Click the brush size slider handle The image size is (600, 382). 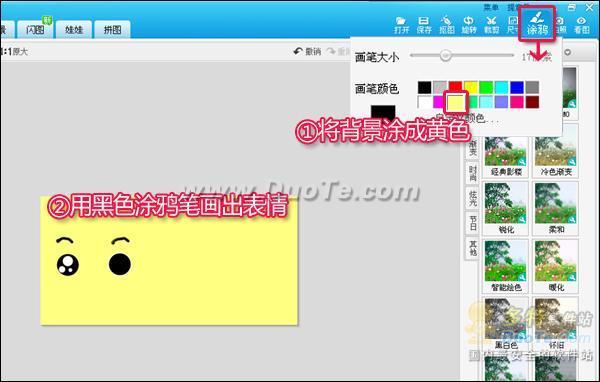pyautogui.click(x=445, y=55)
